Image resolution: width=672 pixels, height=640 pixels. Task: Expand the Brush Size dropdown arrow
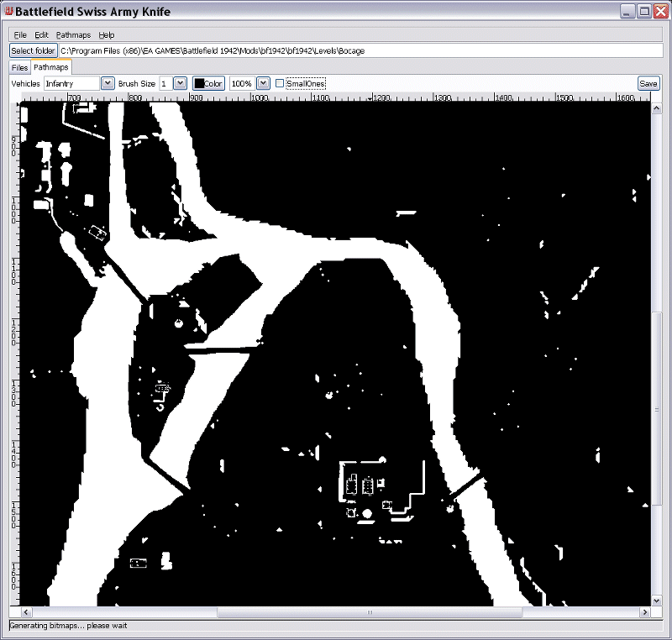181,83
